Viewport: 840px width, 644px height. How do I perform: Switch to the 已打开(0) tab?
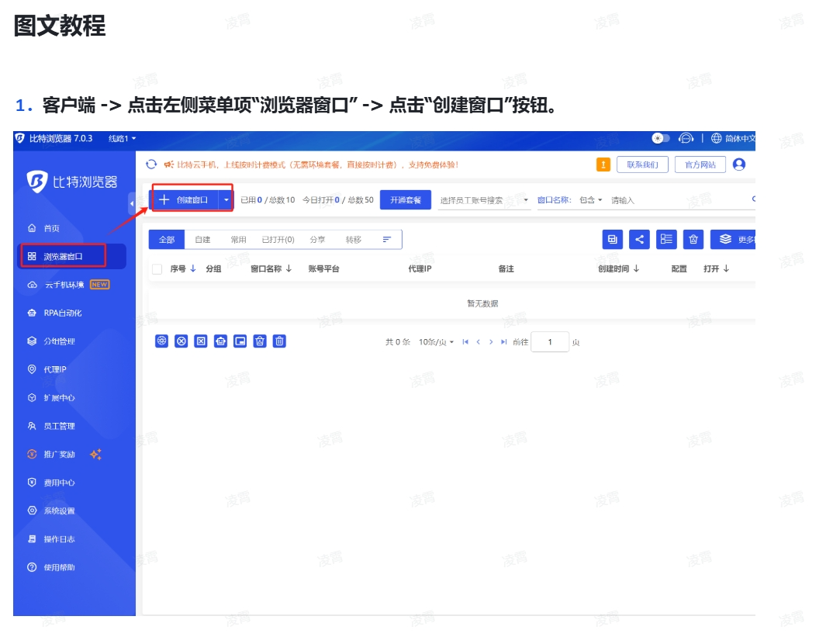coord(278,240)
